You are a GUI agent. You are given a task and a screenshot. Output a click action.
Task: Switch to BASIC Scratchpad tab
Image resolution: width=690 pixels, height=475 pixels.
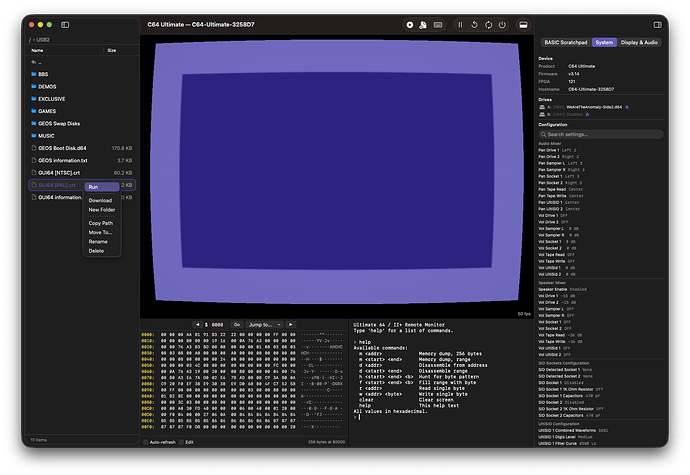click(x=565, y=43)
